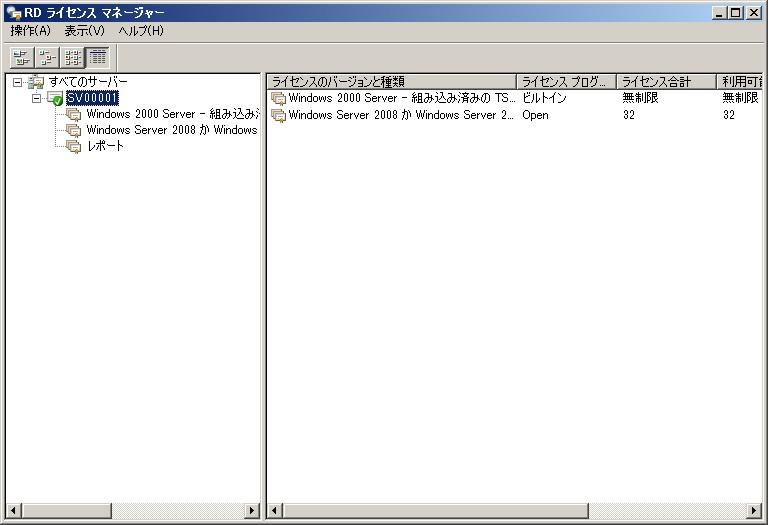The width and height of the screenshot is (768, 525).
Task: Switch to small icons view in toolbar
Action: click(46, 57)
